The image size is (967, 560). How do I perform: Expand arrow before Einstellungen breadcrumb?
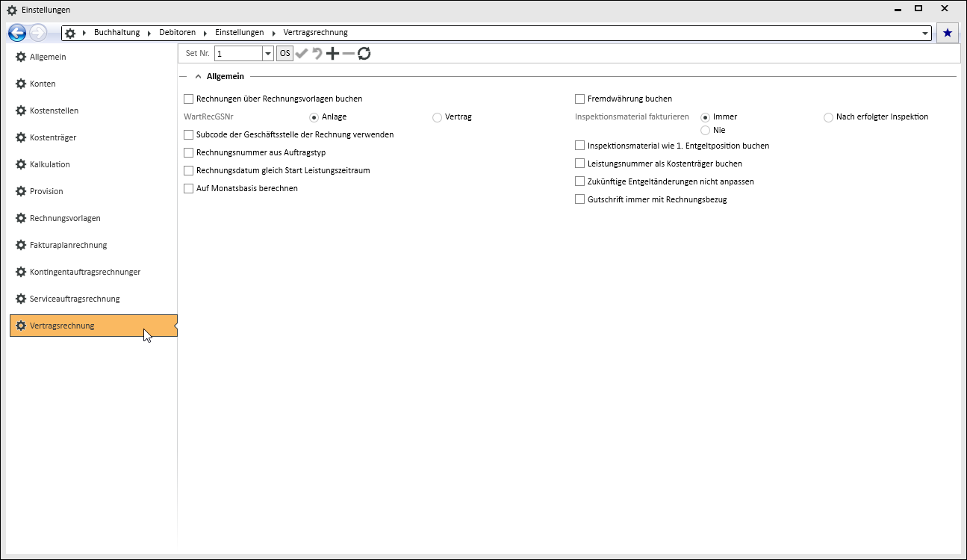coord(205,33)
